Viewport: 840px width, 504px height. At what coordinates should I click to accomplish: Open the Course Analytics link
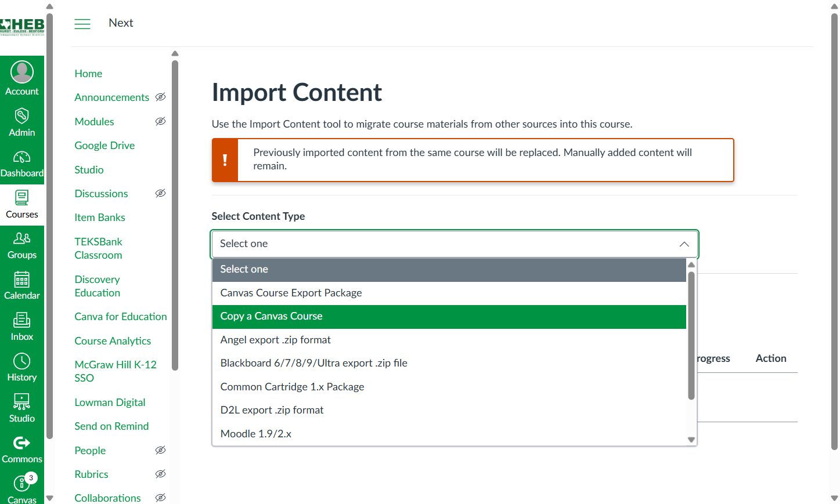[113, 341]
